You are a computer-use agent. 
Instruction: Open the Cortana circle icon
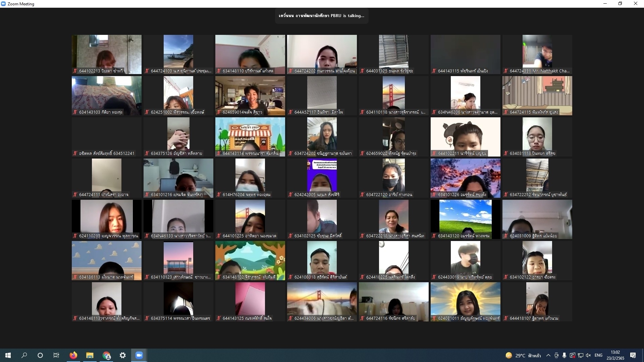point(40,355)
